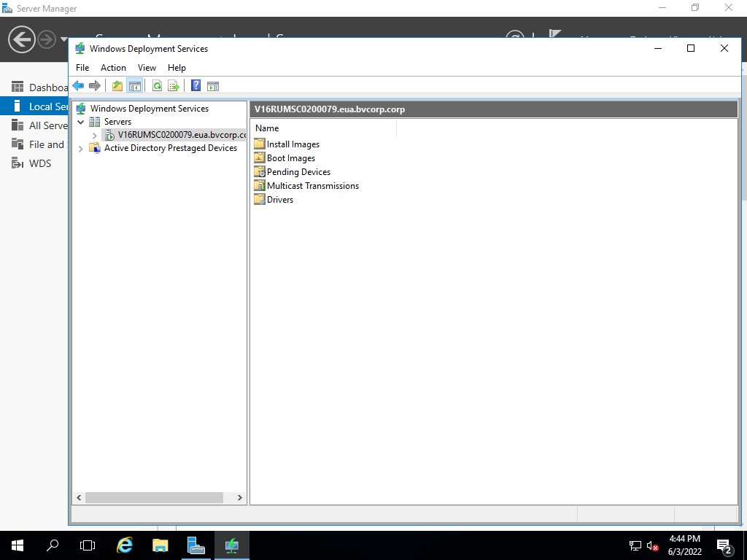
Task: Open Internet Explorer from the taskbar
Action: coord(125,545)
